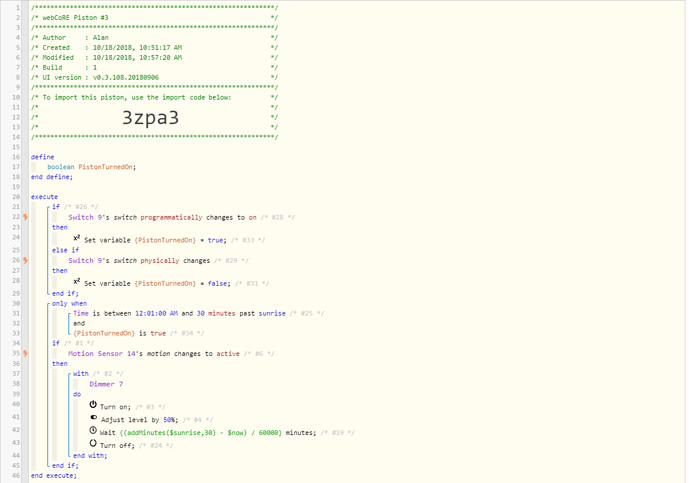Click the lightning trigger icon beside Switch 9 physically changes

click(x=26, y=260)
